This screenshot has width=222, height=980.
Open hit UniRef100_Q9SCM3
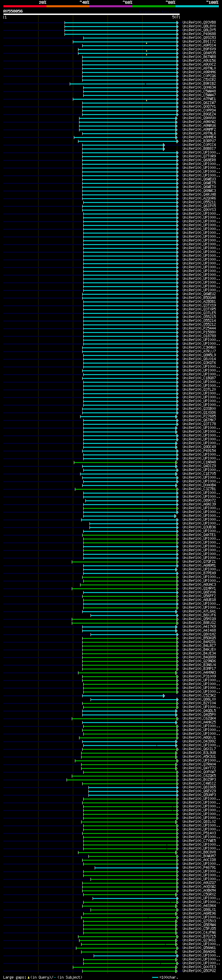[x=199, y=38]
